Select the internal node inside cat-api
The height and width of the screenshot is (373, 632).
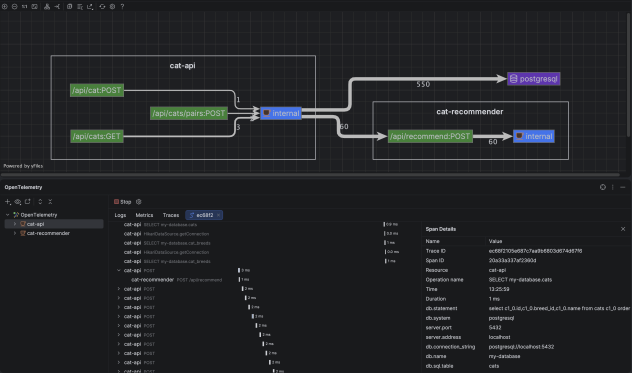click(281, 113)
